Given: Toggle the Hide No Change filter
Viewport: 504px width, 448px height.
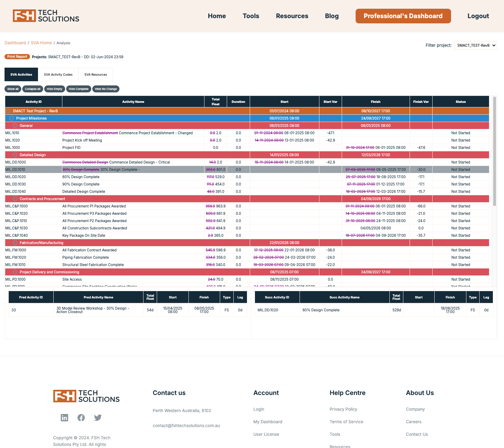Looking at the screenshot, I should point(106,89).
